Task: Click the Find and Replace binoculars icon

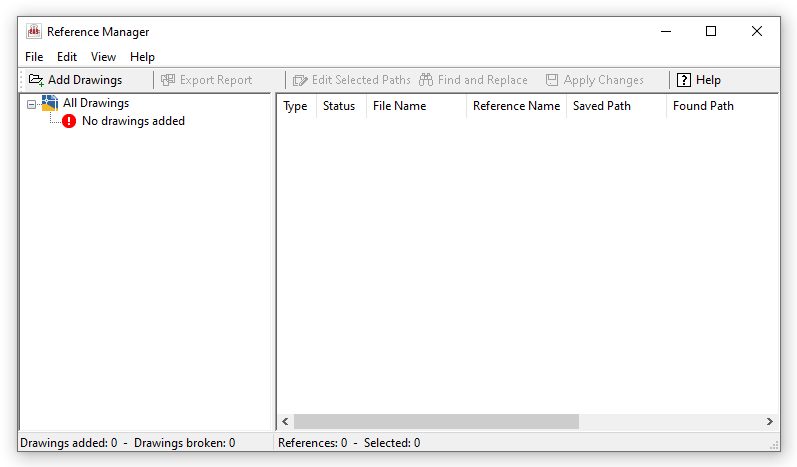Action: click(x=426, y=80)
